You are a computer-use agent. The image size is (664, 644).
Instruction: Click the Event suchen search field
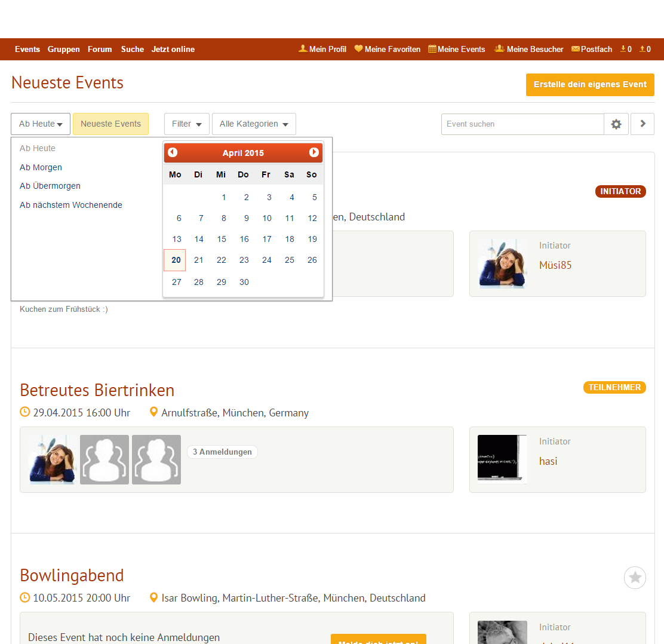(x=522, y=124)
